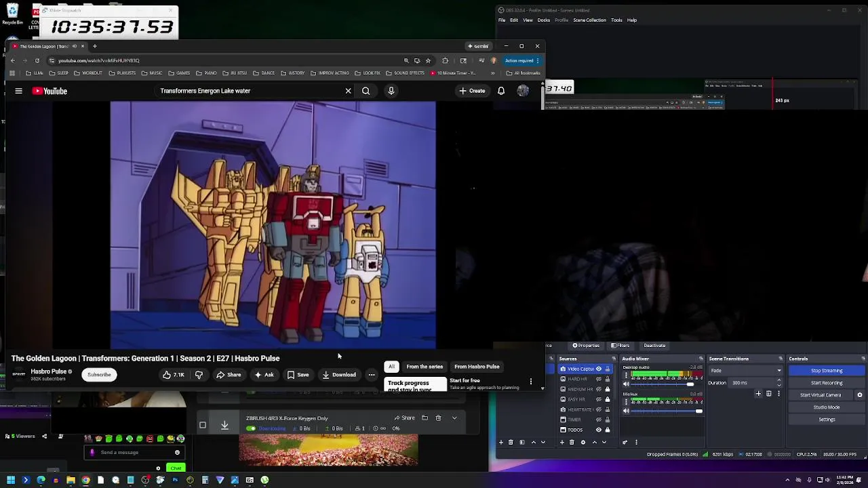
Task: Open the OBS File menu
Action: pos(502,20)
